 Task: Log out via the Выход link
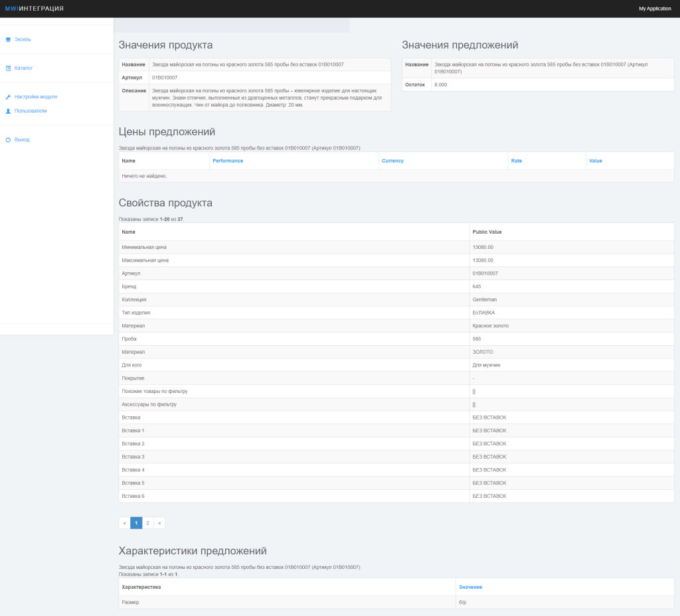click(22, 140)
